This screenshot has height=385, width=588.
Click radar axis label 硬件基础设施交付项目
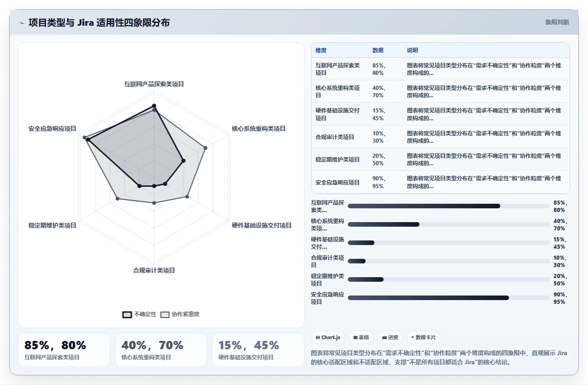(262, 225)
